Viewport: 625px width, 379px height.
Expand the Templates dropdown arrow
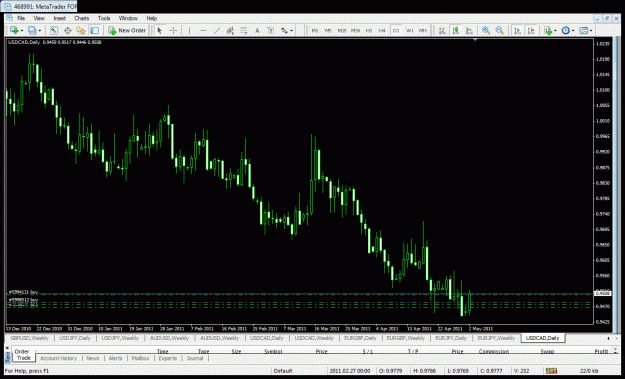tap(591, 30)
